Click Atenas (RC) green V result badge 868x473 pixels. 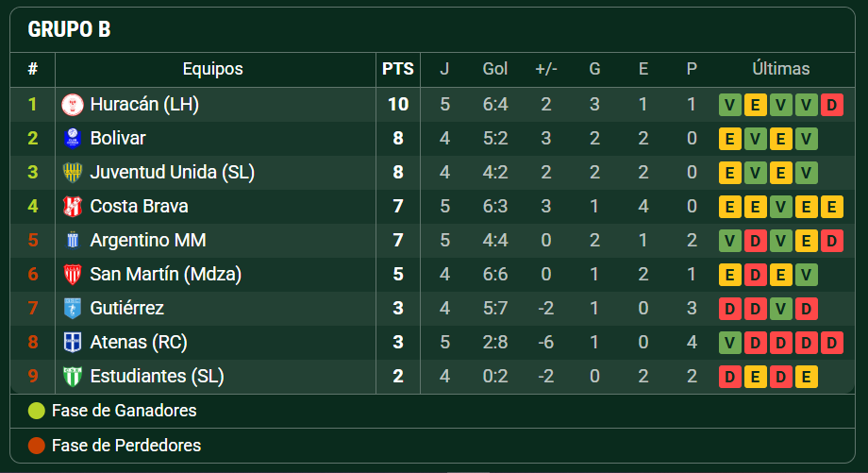729,343
